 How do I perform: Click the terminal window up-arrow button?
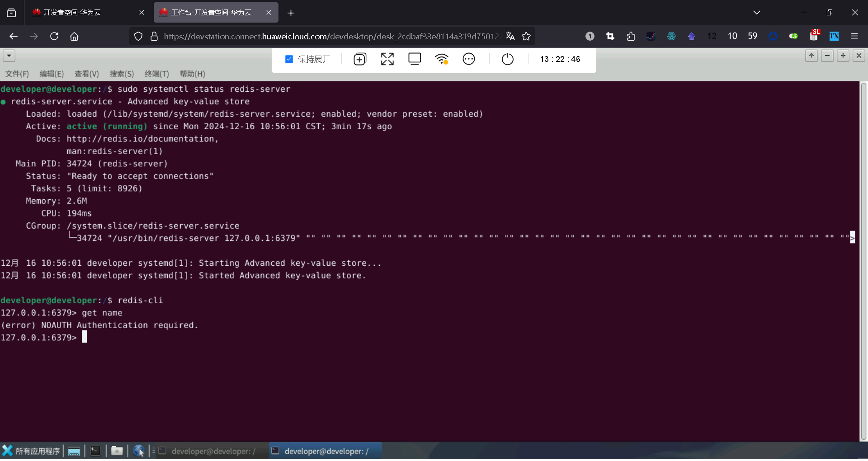tap(811, 56)
